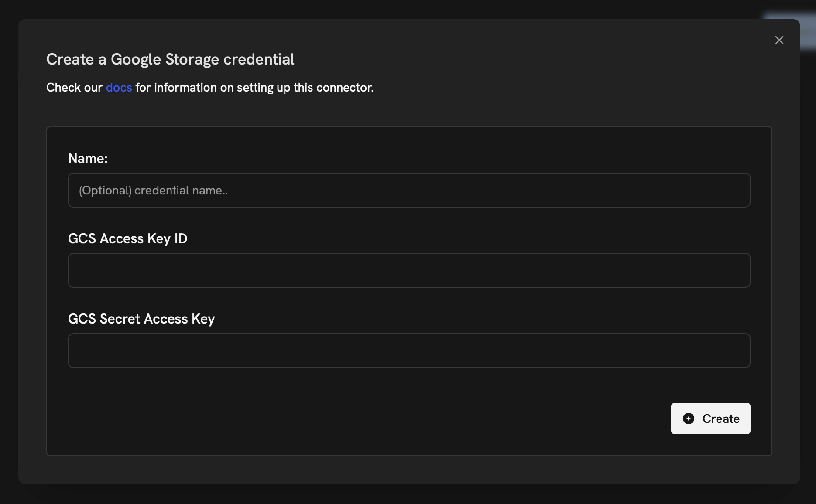The height and width of the screenshot is (504, 816).
Task: Click inside the Name input placeholder text
Action: (153, 190)
